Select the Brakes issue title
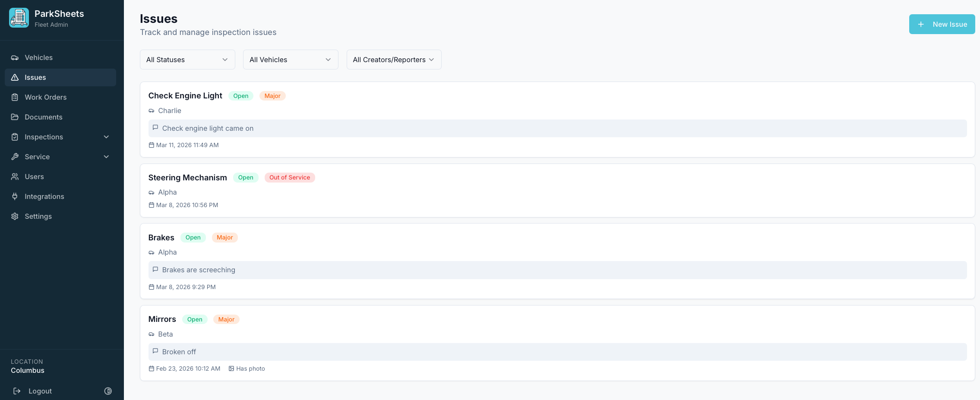 pos(161,238)
